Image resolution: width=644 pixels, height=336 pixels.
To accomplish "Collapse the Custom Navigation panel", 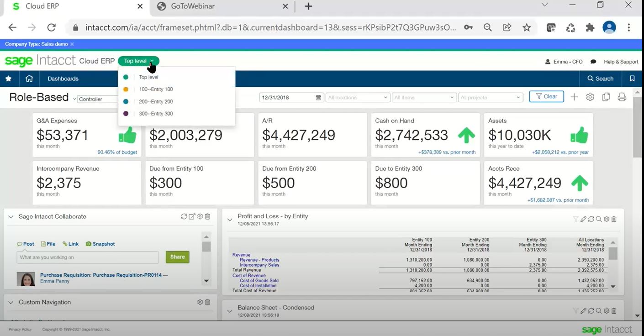I will (x=11, y=302).
